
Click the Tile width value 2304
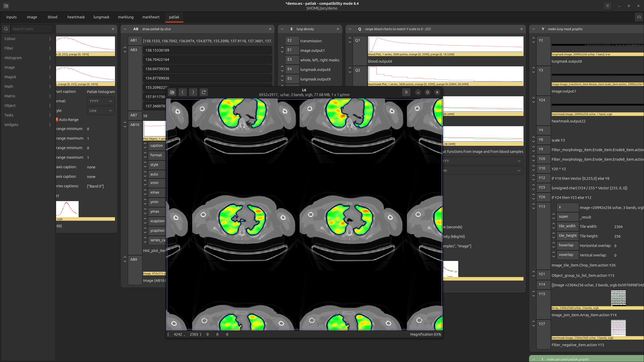pyautogui.click(x=618, y=227)
